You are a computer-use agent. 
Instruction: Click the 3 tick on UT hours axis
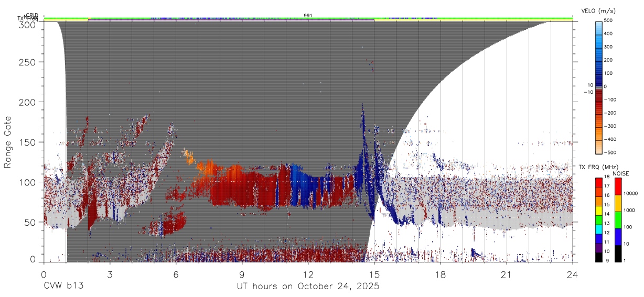click(x=110, y=274)
